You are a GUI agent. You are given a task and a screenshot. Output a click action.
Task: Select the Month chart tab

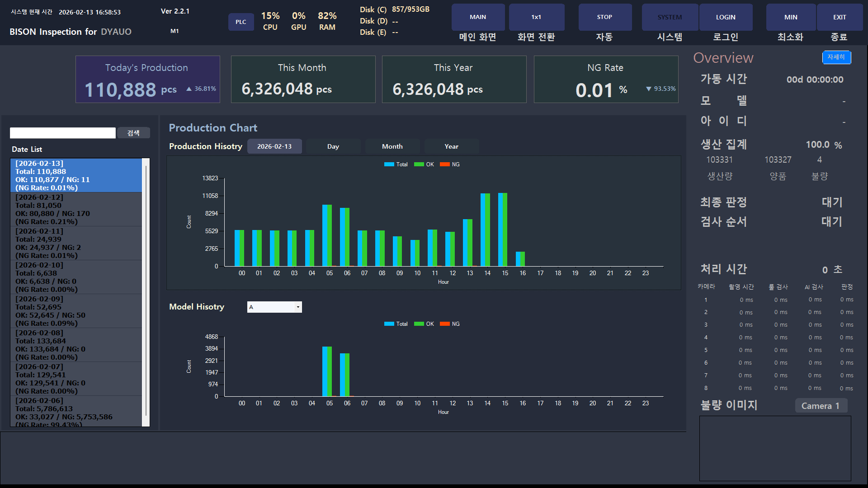392,146
